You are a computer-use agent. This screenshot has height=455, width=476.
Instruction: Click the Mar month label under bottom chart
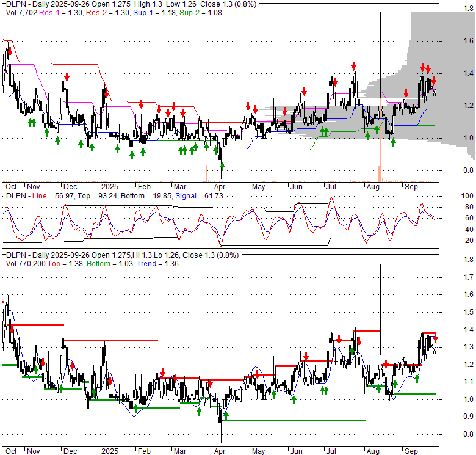click(179, 451)
